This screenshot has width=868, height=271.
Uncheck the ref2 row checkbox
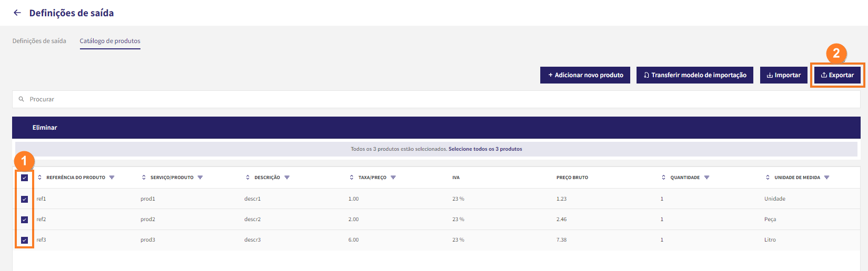coord(24,220)
